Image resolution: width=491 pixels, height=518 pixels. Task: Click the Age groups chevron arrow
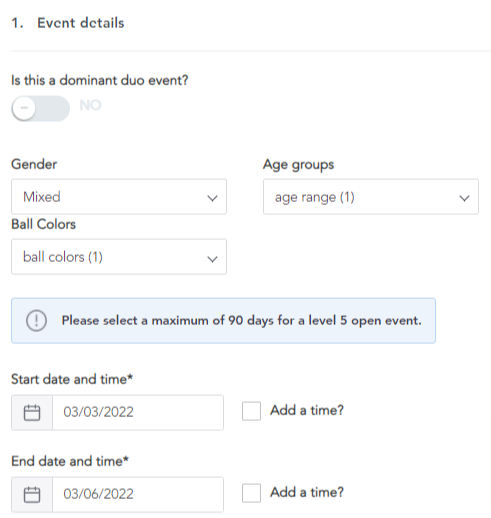click(x=464, y=198)
